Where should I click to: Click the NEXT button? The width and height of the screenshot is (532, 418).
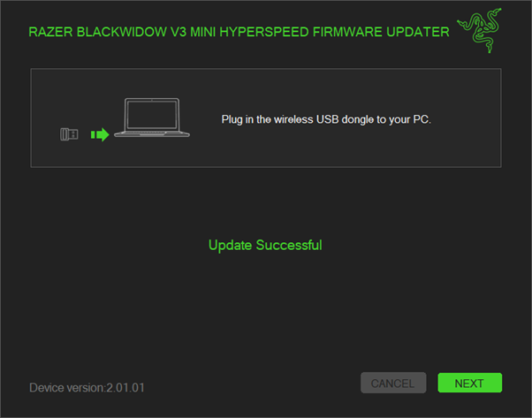coord(469,383)
